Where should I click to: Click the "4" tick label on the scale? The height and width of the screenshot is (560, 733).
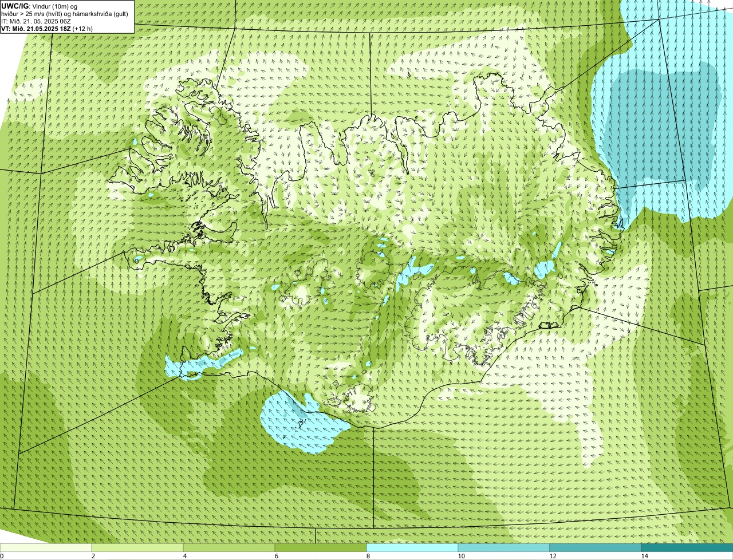point(185,556)
